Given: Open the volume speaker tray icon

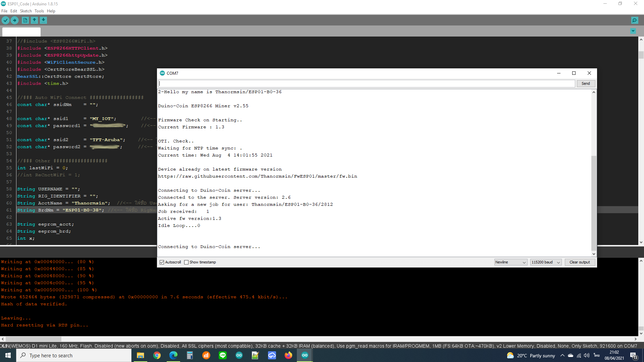Looking at the screenshot, I should [x=587, y=356].
